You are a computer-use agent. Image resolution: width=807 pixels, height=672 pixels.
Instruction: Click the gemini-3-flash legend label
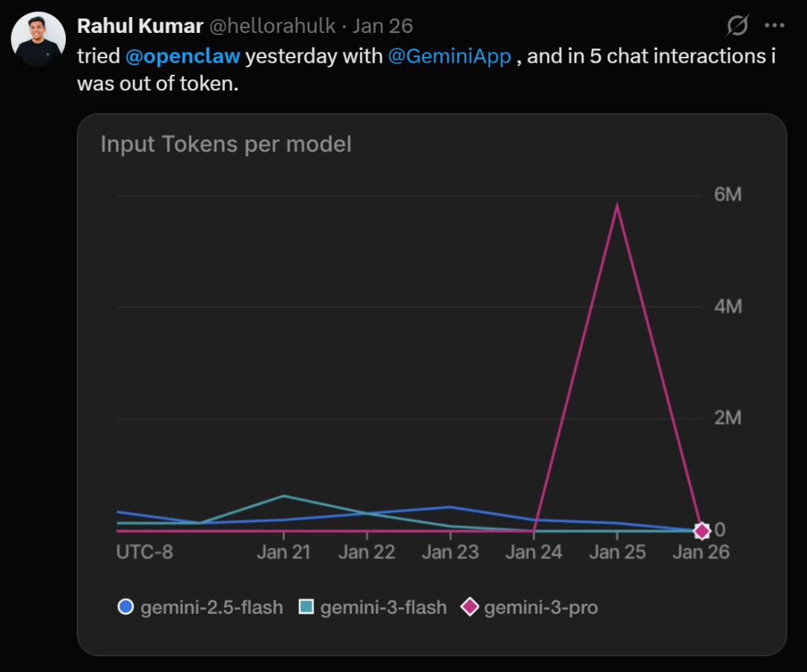pos(383,608)
